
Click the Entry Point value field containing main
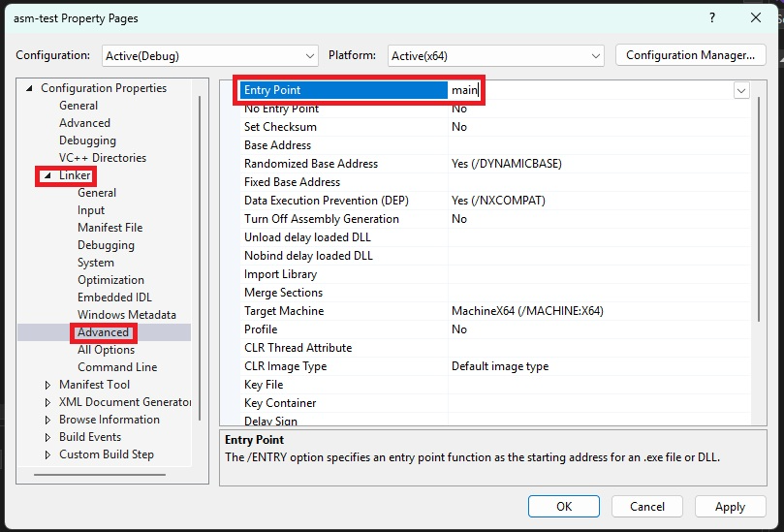(x=590, y=90)
